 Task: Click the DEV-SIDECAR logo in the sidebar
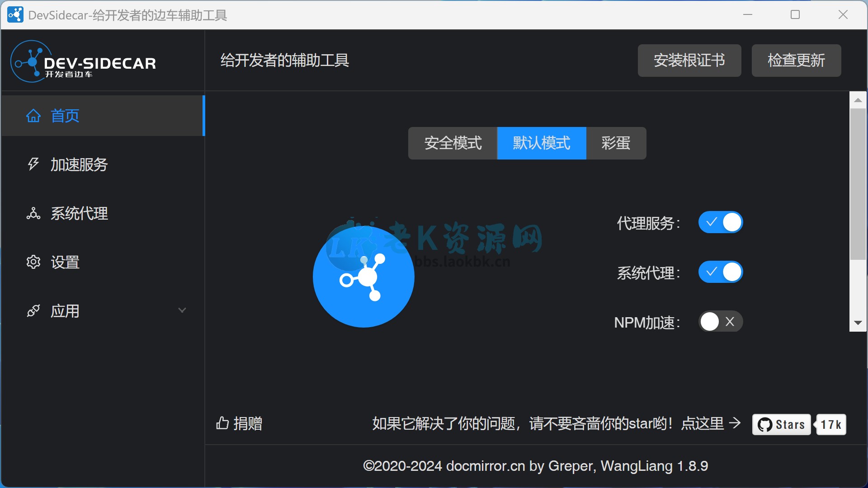pos(83,62)
